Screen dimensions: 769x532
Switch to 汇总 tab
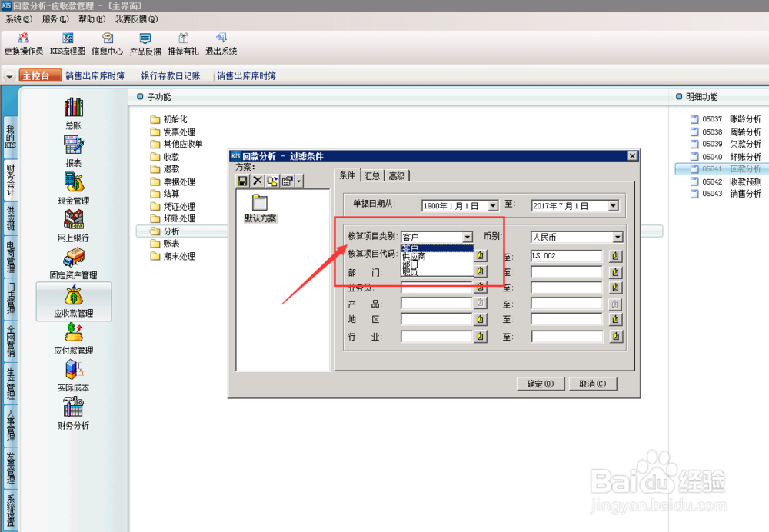[x=372, y=175]
